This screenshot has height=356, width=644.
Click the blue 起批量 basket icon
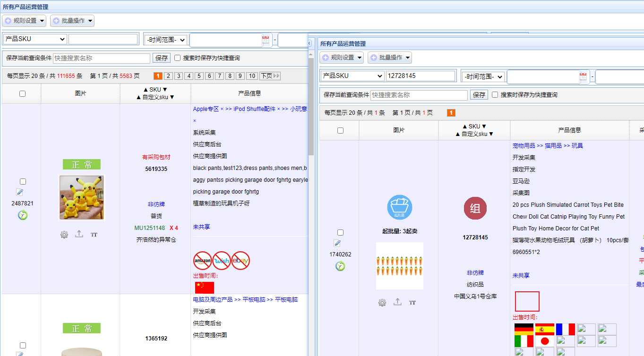coord(400,208)
